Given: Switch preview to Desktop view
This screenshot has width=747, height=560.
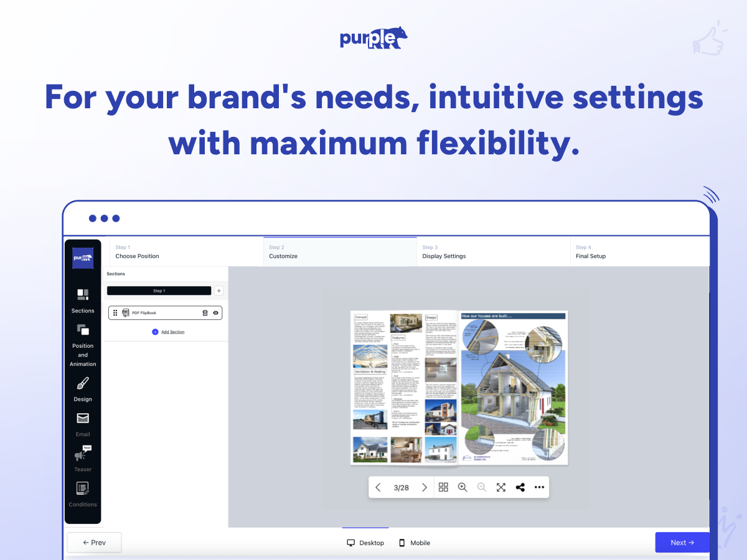Looking at the screenshot, I should [x=365, y=543].
